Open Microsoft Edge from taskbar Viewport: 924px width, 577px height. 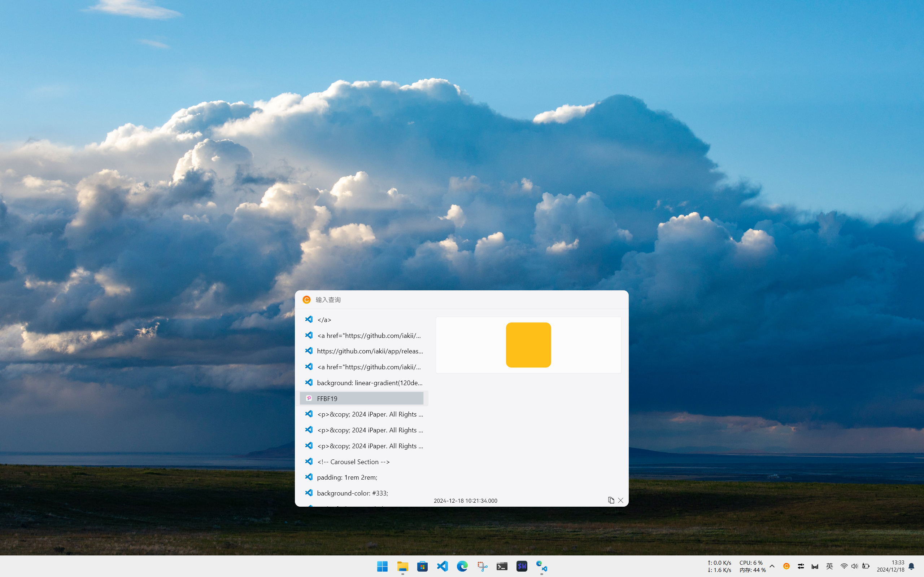[x=462, y=566]
